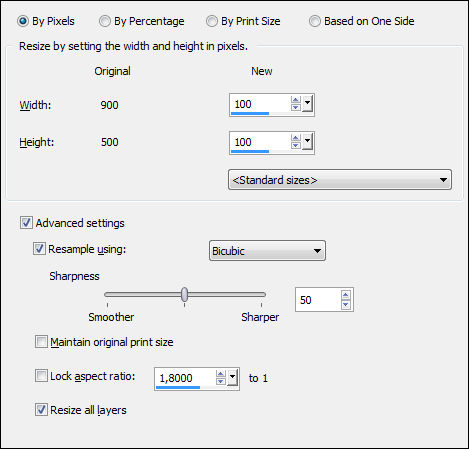Decrease Sharpness value with down arrow

346,304
